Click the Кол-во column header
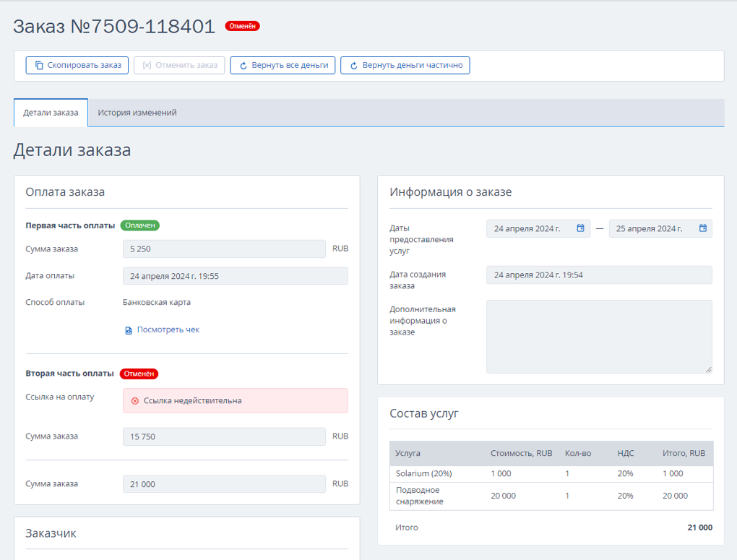737x560 pixels. click(x=577, y=453)
